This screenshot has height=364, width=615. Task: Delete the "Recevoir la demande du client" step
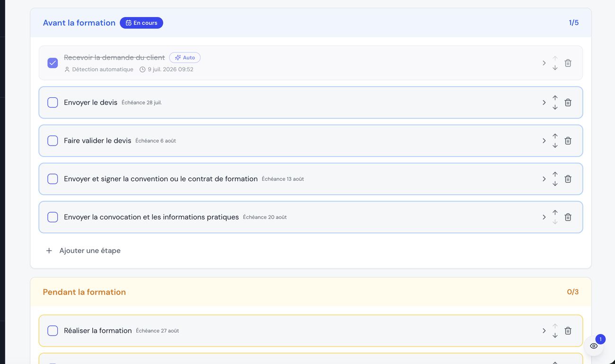[x=568, y=63]
